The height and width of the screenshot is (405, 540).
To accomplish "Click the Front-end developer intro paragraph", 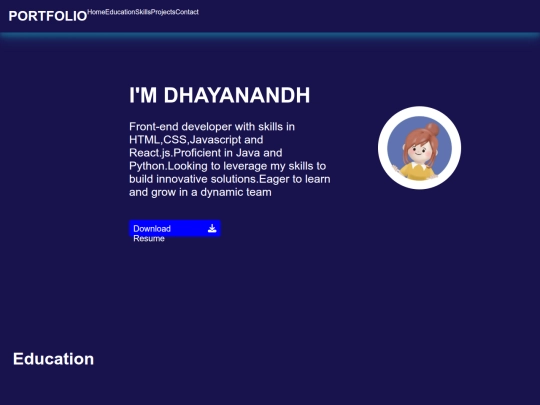I will (x=230, y=159).
